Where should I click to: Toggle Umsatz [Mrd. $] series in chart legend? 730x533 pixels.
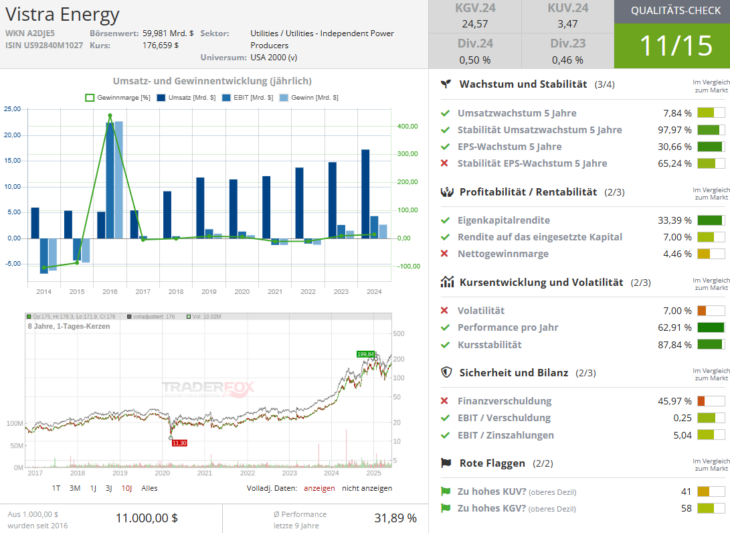(x=186, y=98)
